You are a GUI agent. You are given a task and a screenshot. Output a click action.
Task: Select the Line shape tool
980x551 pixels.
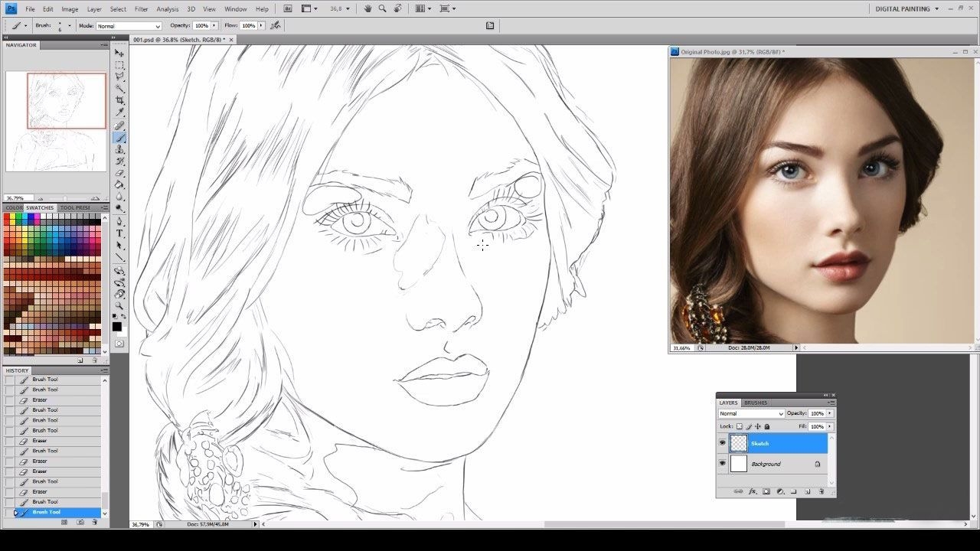119,258
